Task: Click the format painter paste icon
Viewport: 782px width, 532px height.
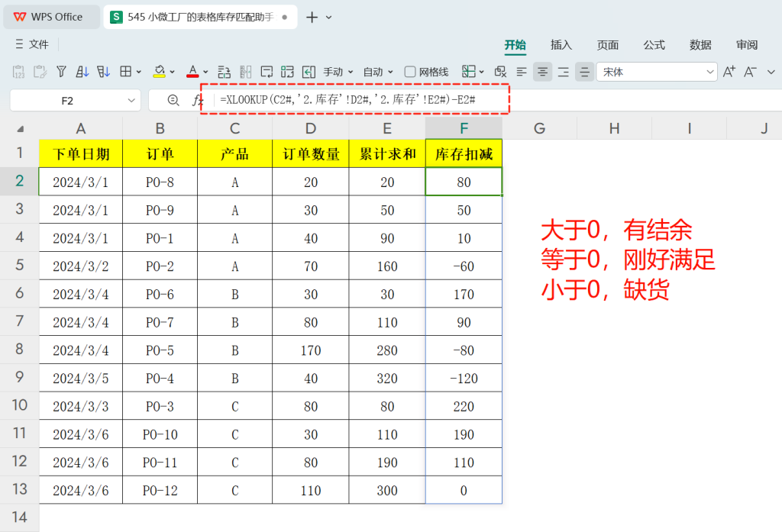Action: click(40, 72)
